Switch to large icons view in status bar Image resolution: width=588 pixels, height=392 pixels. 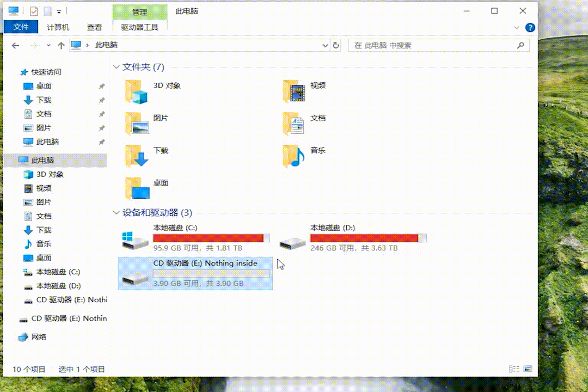pos(526,369)
